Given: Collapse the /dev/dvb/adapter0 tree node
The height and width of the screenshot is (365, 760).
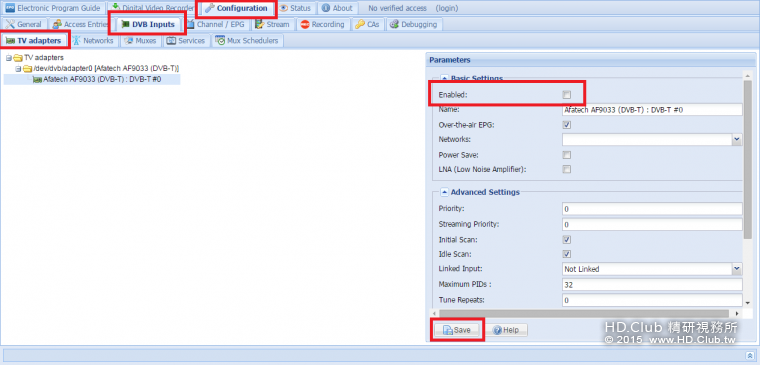Looking at the screenshot, I should point(18,68).
